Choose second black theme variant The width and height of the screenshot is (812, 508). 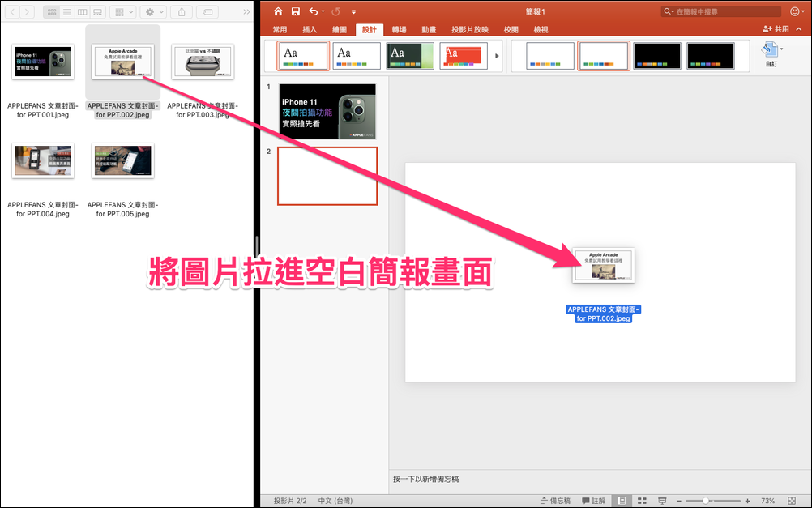tap(711, 56)
